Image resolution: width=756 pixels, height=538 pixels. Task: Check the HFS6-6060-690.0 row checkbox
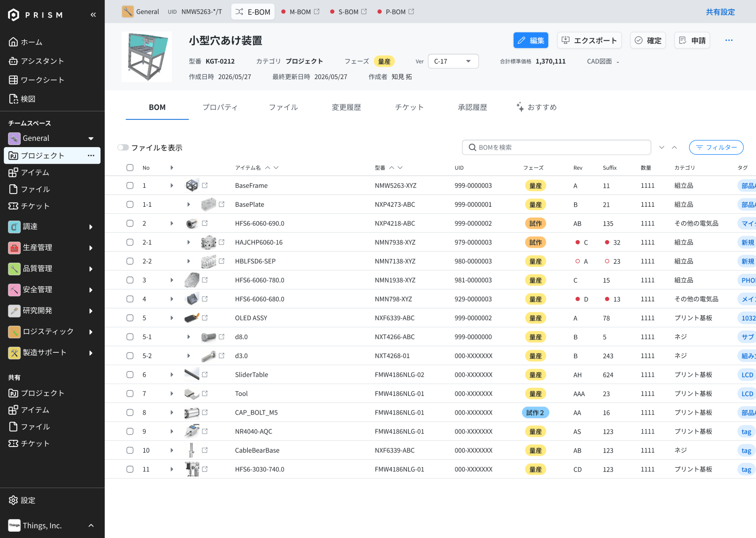130,223
